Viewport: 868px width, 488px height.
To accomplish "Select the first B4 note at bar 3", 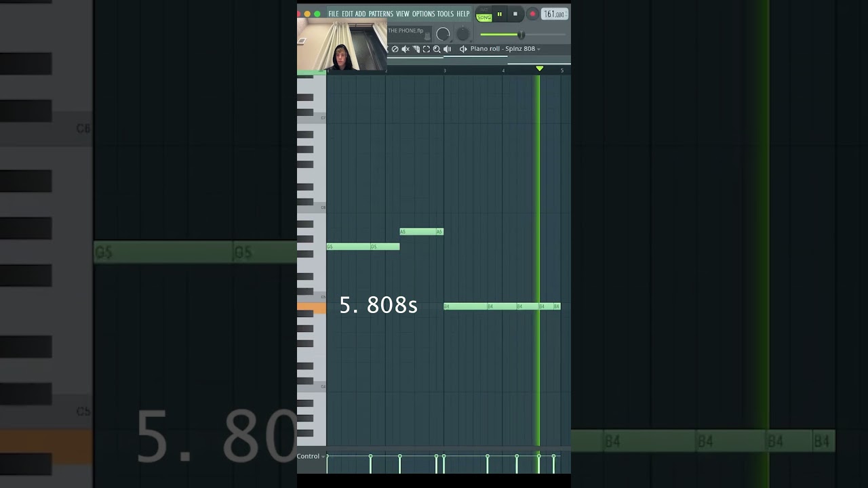I will click(x=465, y=306).
